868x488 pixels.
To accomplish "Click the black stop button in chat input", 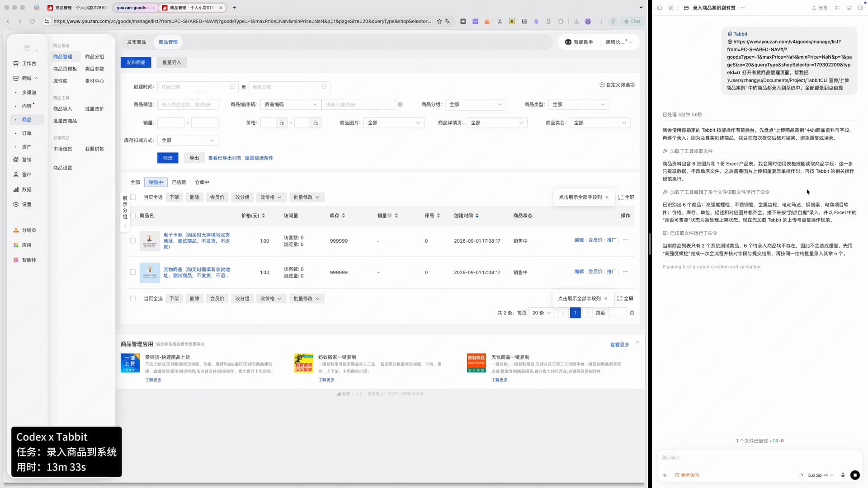I will click(854, 475).
